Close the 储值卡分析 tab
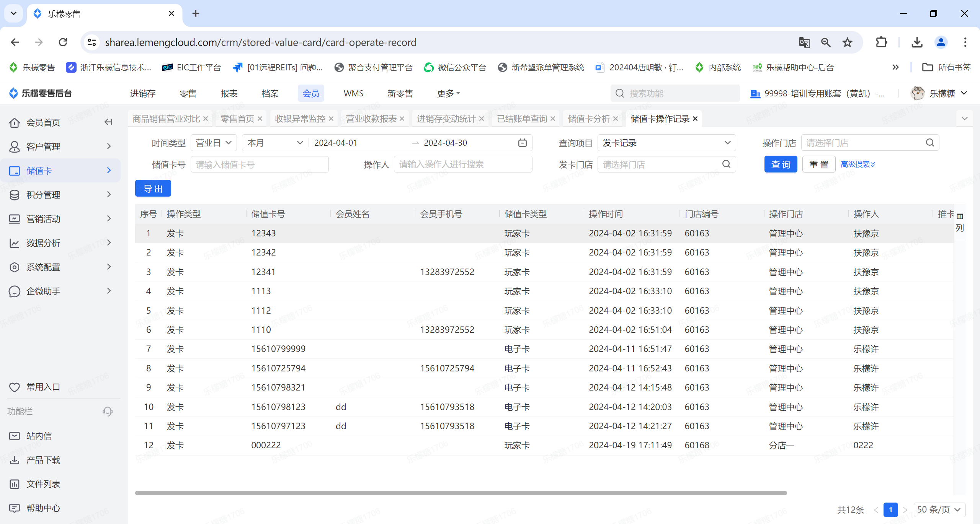The height and width of the screenshot is (524, 980). pyautogui.click(x=616, y=119)
